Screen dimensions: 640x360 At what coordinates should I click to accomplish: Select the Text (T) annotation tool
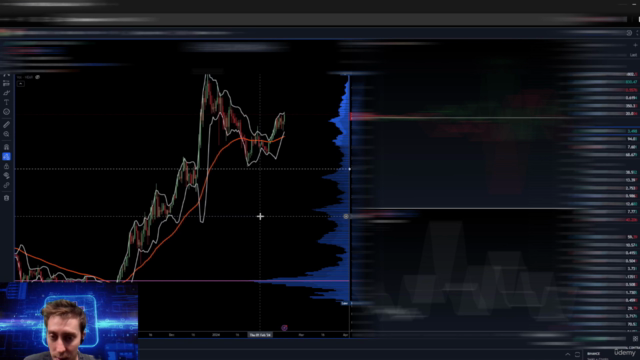point(6,102)
